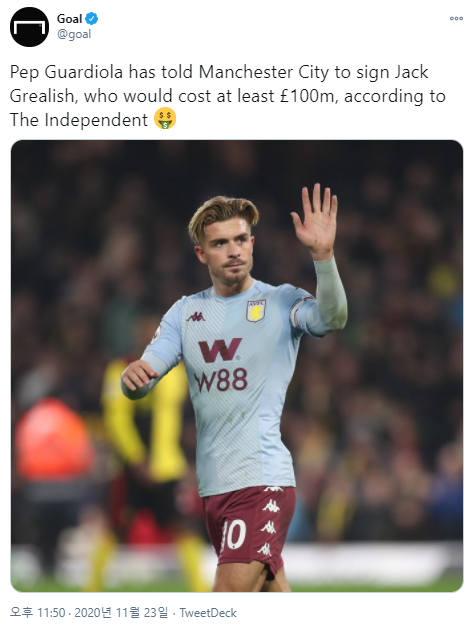The width and height of the screenshot is (470, 630).
Task: Open the Goal display name link
Action: tap(69, 18)
